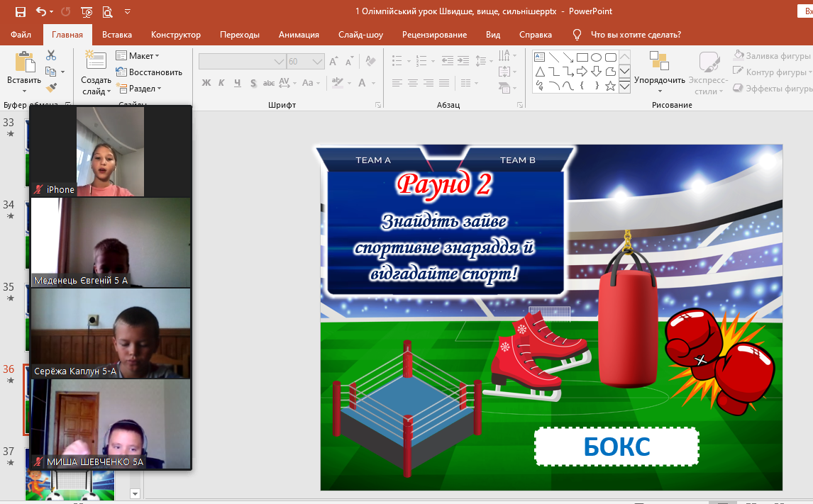Click the Восстановить reset button
This screenshot has width=813, height=504.
[149, 72]
